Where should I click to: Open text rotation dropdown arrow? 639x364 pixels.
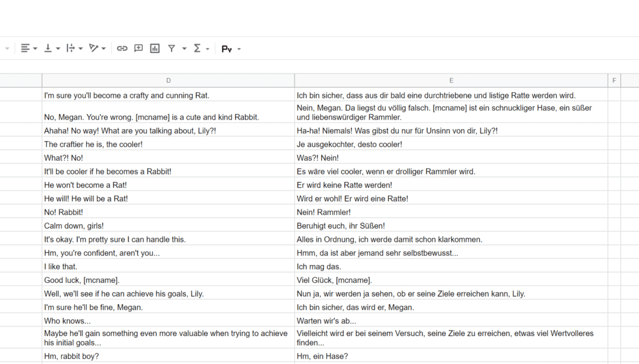coord(104,49)
